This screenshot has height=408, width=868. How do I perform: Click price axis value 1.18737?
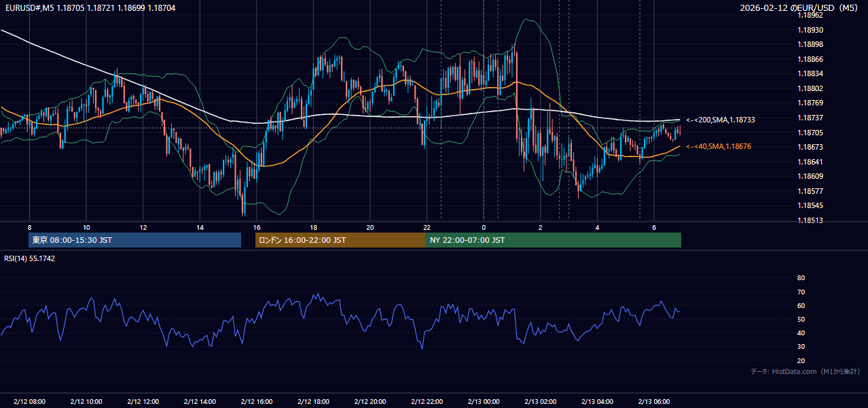pos(810,118)
